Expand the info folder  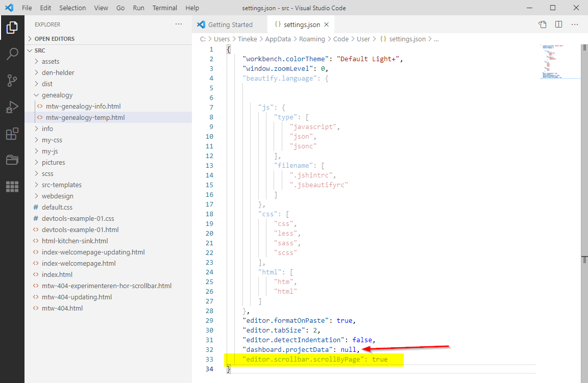click(x=36, y=129)
